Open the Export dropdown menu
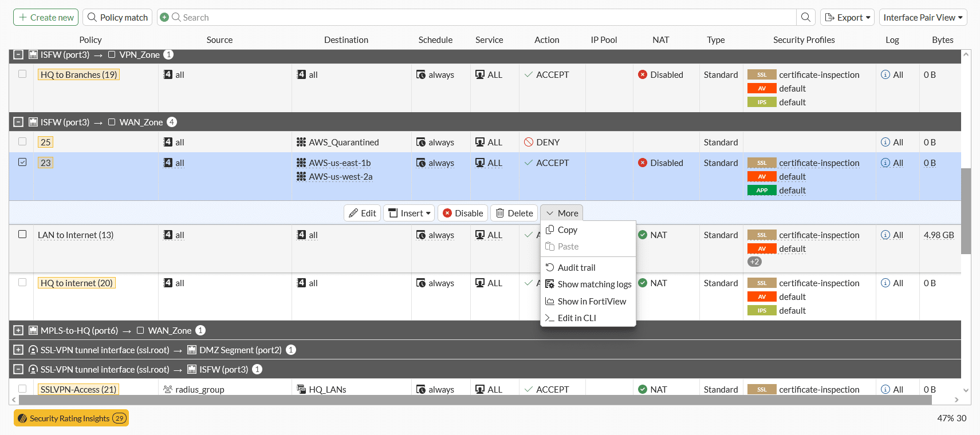This screenshot has width=980, height=435. pyautogui.click(x=847, y=17)
